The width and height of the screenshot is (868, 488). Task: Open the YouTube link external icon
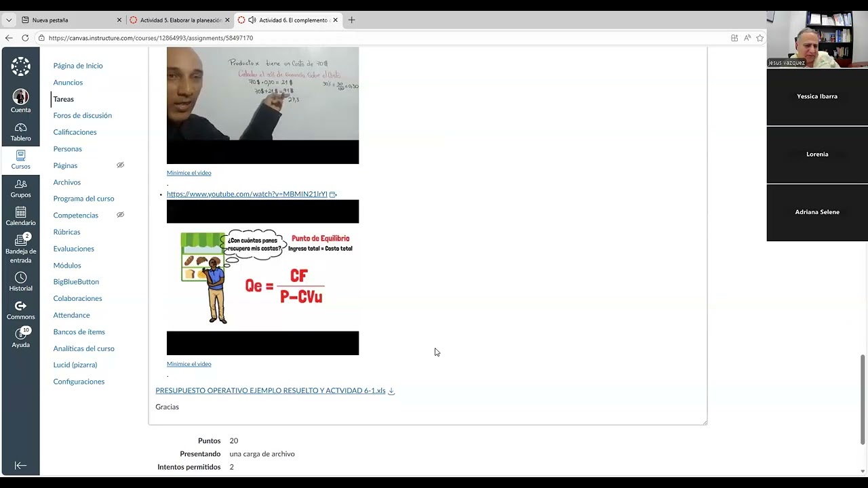333,195
